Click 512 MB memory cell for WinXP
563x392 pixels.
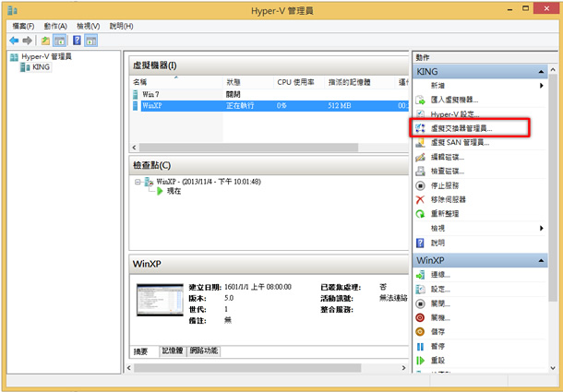(x=340, y=106)
